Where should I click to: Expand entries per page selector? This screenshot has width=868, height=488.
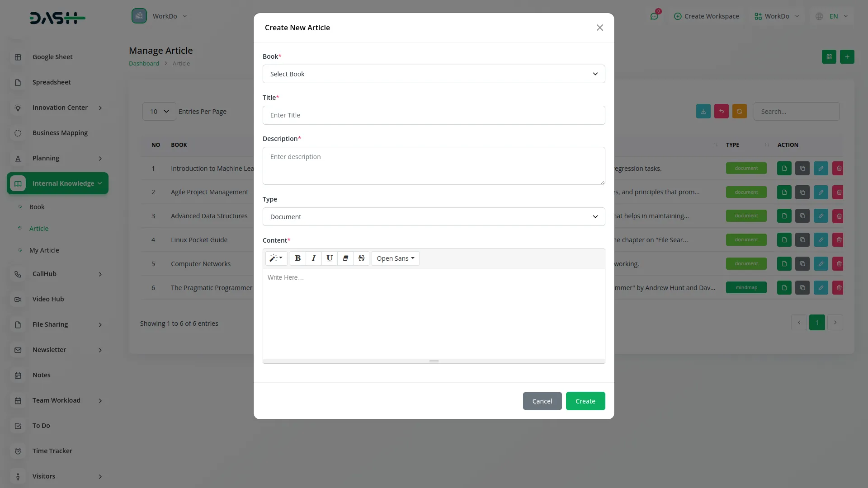[159, 111]
